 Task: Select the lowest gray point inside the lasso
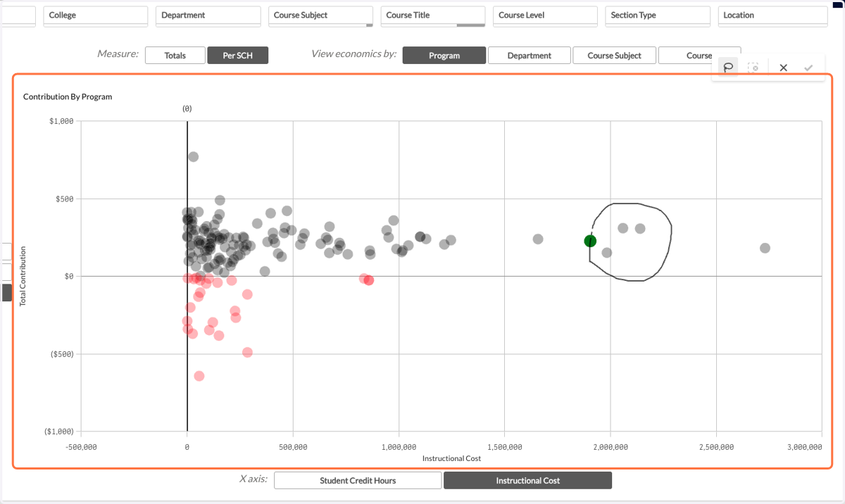[607, 253]
